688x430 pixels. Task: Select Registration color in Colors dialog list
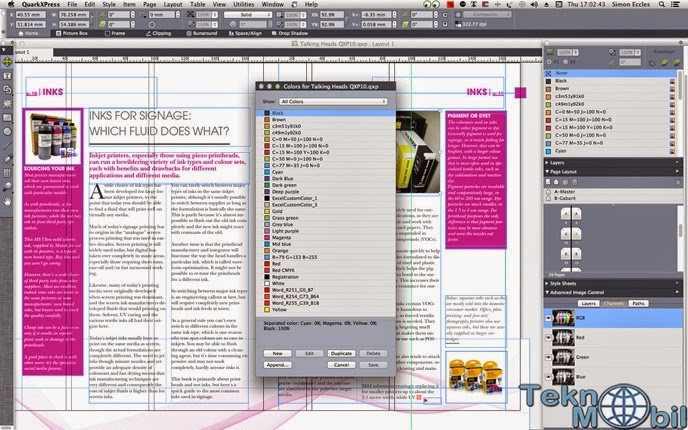click(x=326, y=277)
